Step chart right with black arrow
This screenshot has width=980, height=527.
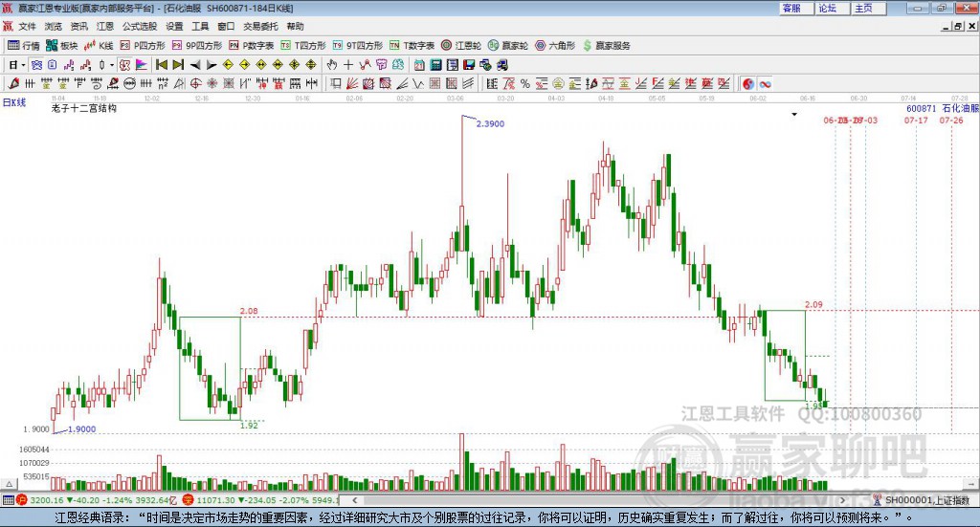coord(212,65)
